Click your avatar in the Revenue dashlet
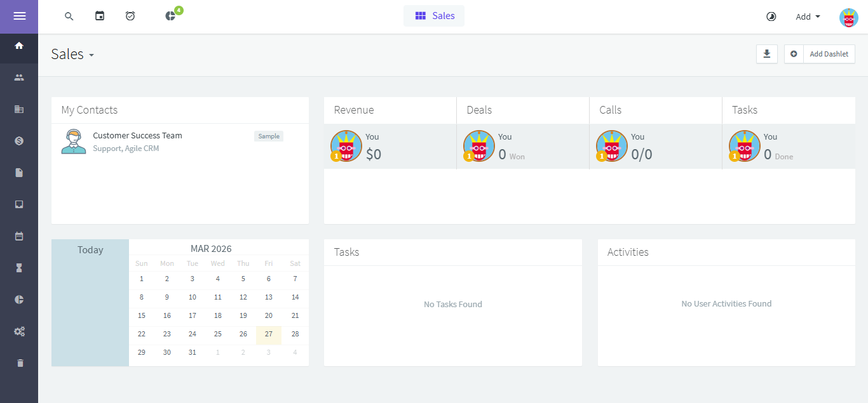The width and height of the screenshot is (868, 403). click(346, 146)
